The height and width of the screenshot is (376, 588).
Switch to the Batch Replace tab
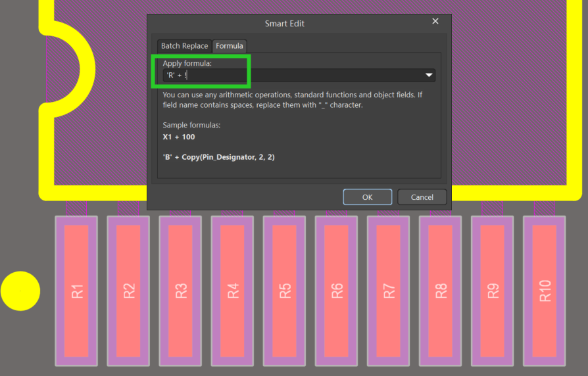coord(184,46)
